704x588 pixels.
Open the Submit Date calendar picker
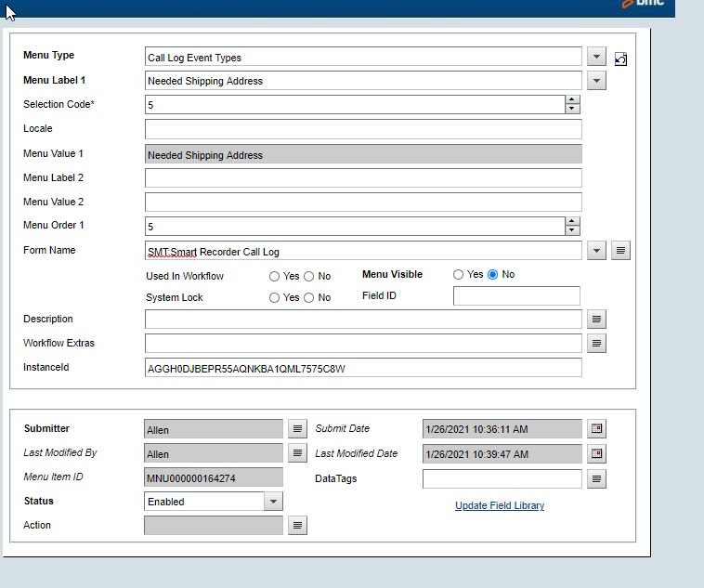pos(597,429)
